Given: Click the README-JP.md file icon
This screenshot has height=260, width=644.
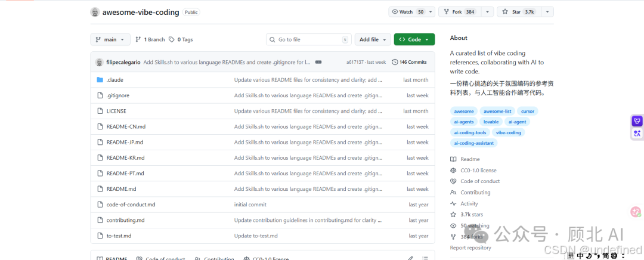Looking at the screenshot, I should pyautogui.click(x=100, y=142).
